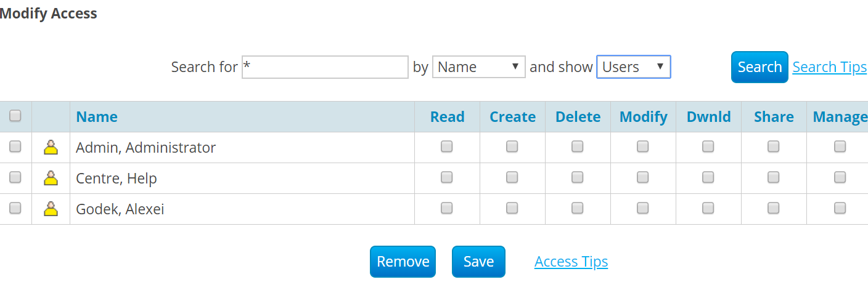Open the Search Tips link
This screenshot has width=868, height=290.
pos(829,67)
